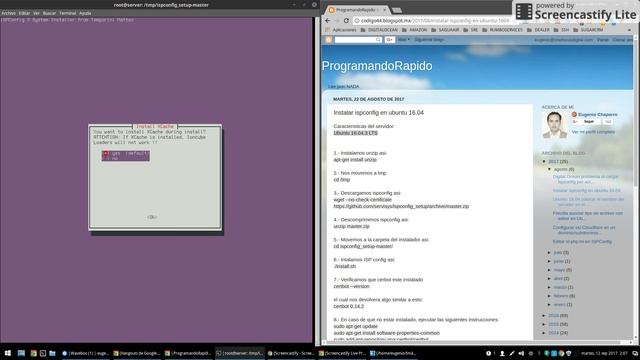
Task: Open the SUGARCRM bookmark folder
Action: 588,30
